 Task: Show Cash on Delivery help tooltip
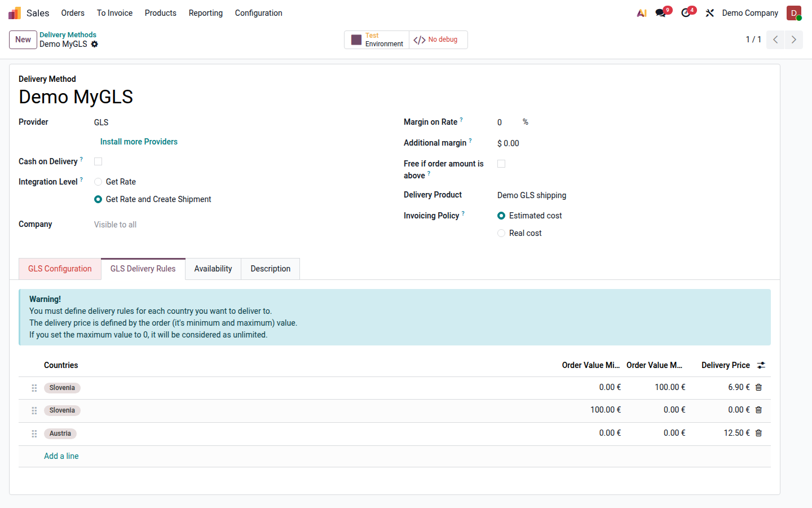coord(81,159)
